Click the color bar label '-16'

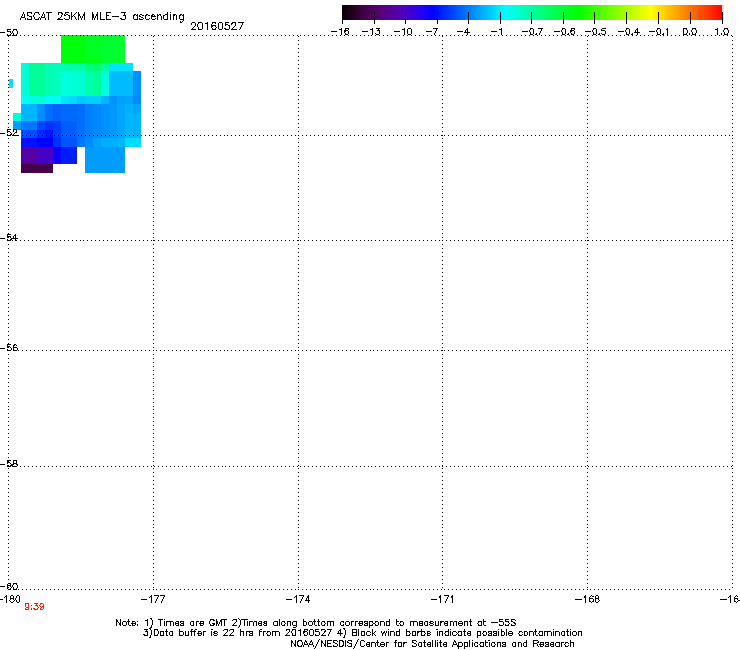tap(340, 32)
